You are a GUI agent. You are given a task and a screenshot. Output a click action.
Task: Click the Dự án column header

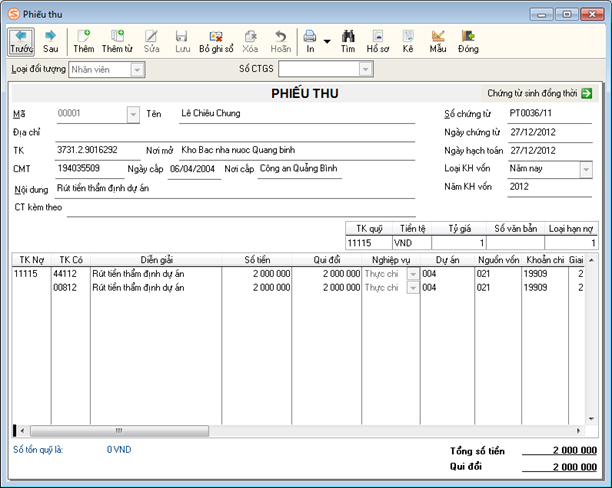click(x=447, y=260)
